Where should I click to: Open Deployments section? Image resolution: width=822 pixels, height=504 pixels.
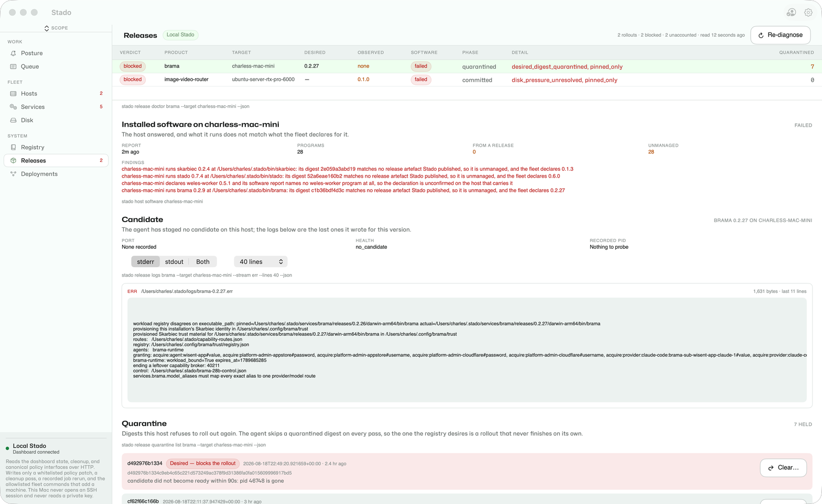coord(56,174)
